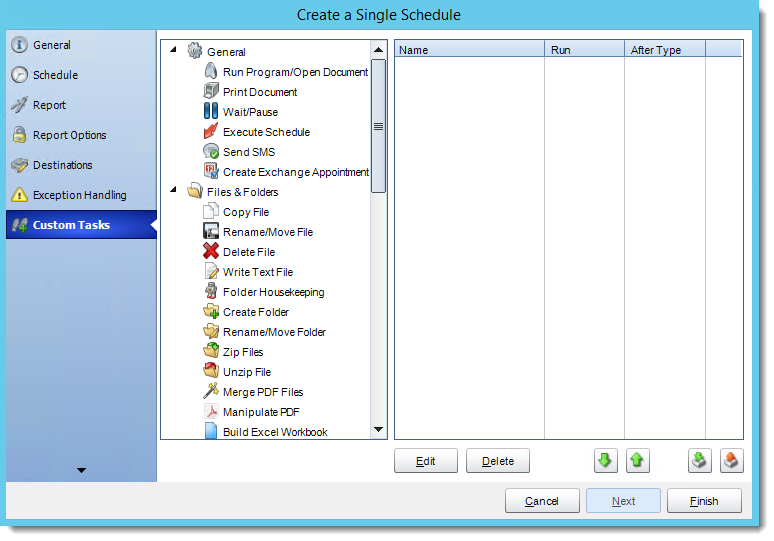Image resolution: width=774 pixels, height=541 pixels.
Task: Select the Run Program/Open Document task
Action: 295,72
